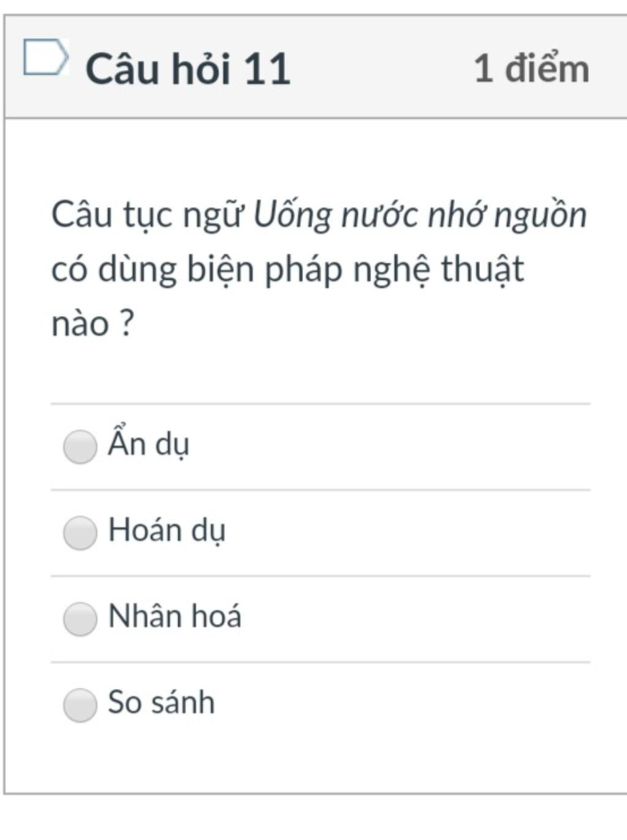
Task: Click the word nào ending the question
Action: point(80,323)
